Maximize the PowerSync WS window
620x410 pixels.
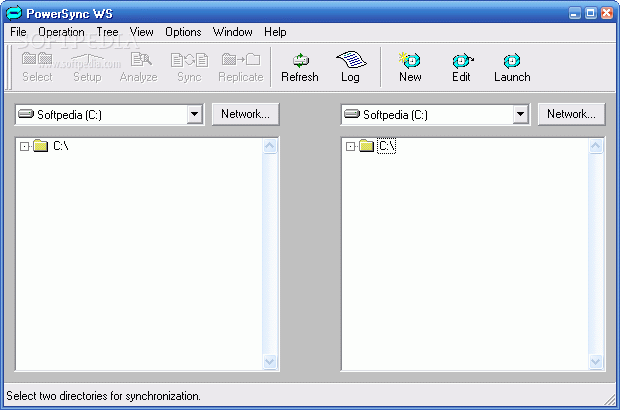click(591, 13)
